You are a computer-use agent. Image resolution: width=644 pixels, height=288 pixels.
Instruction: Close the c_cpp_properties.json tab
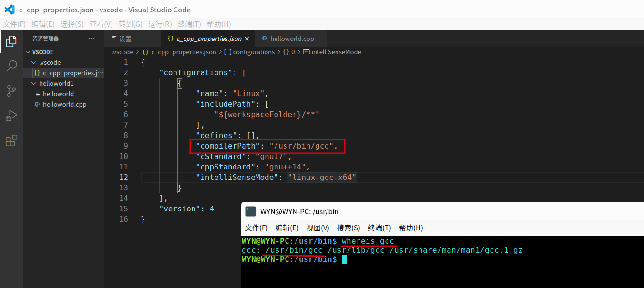click(247, 38)
